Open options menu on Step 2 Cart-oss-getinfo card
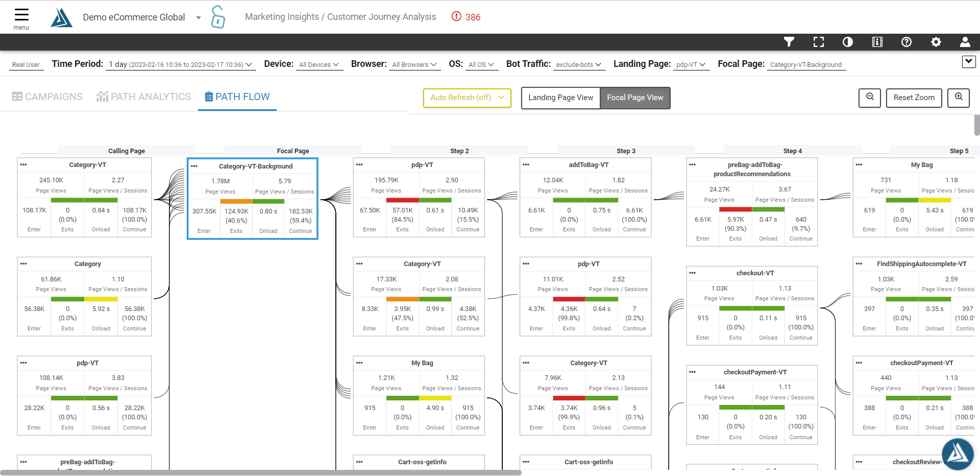Image resolution: width=980 pixels, height=476 pixels. click(x=359, y=462)
